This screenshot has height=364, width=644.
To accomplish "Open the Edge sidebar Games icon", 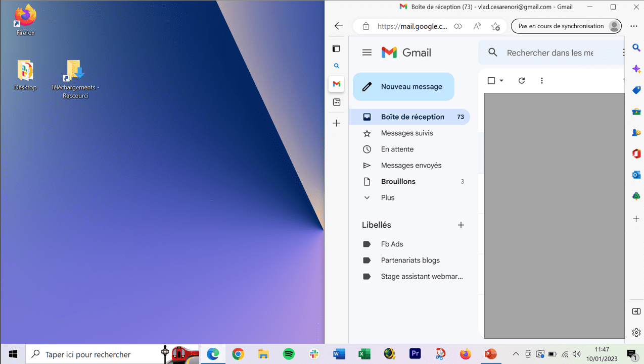I will [636, 132].
